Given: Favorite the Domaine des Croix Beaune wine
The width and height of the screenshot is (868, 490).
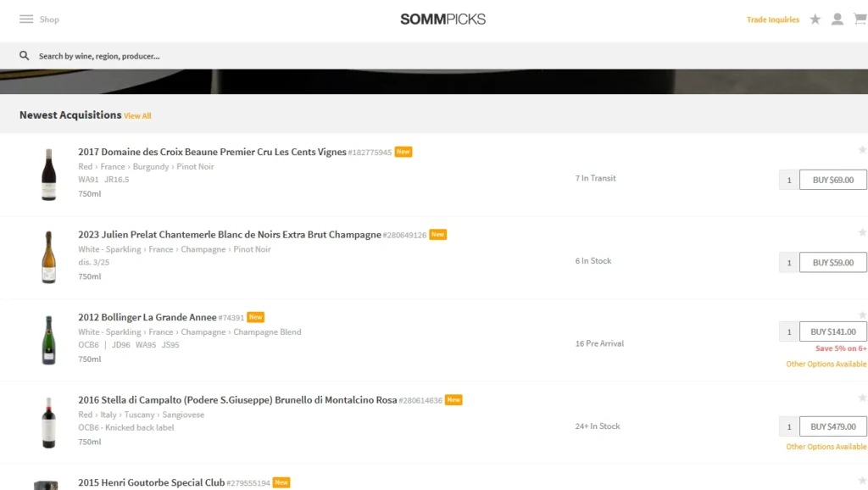Looking at the screenshot, I should tap(862, 149).
